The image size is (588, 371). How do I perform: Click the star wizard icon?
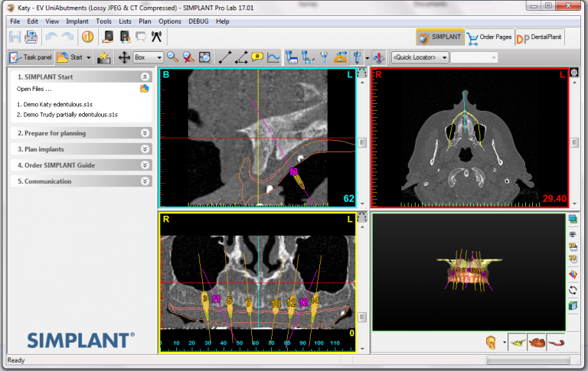coord(103,57)
